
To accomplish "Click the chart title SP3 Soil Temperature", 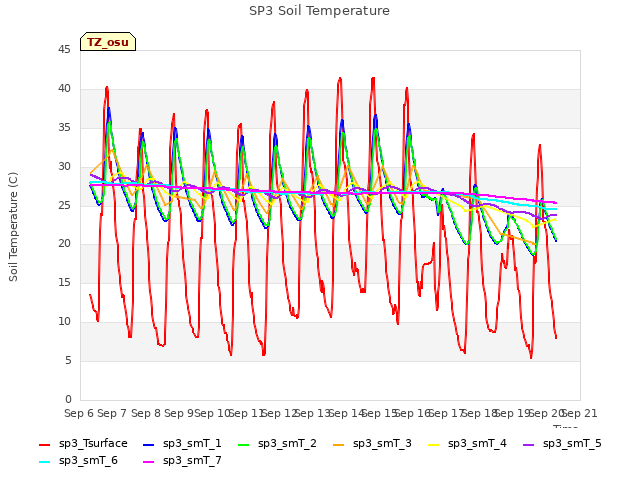I will (320, 11).
